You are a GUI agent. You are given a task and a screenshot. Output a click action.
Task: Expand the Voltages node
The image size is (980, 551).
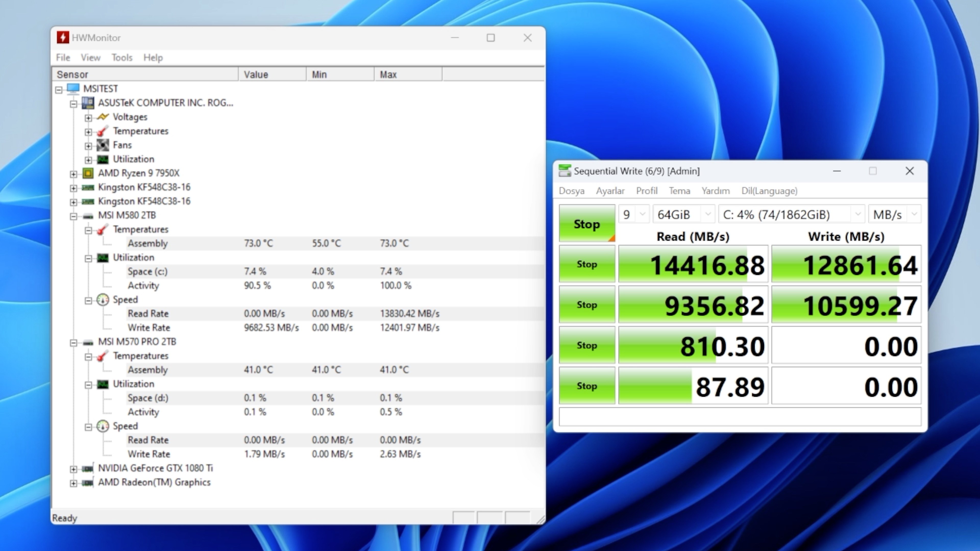click(88, 118)
